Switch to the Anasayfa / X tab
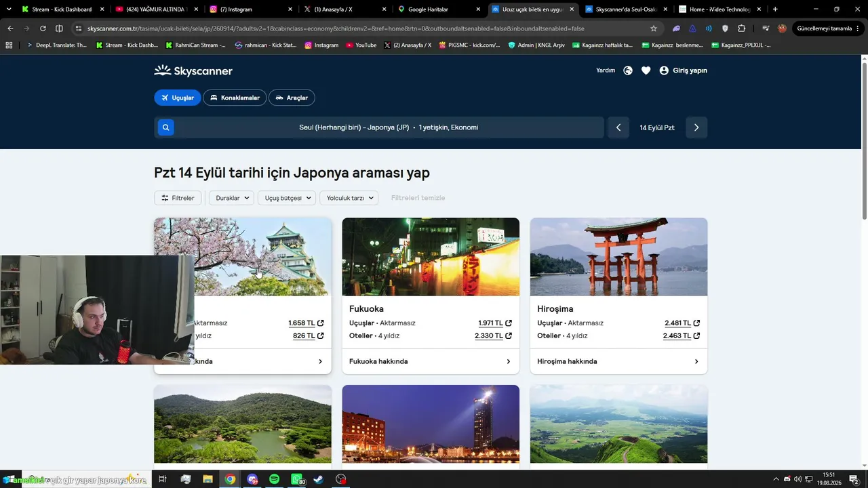The height and width of the screenshot is (488, 868). pyautogui.click(x=344, y=9)
